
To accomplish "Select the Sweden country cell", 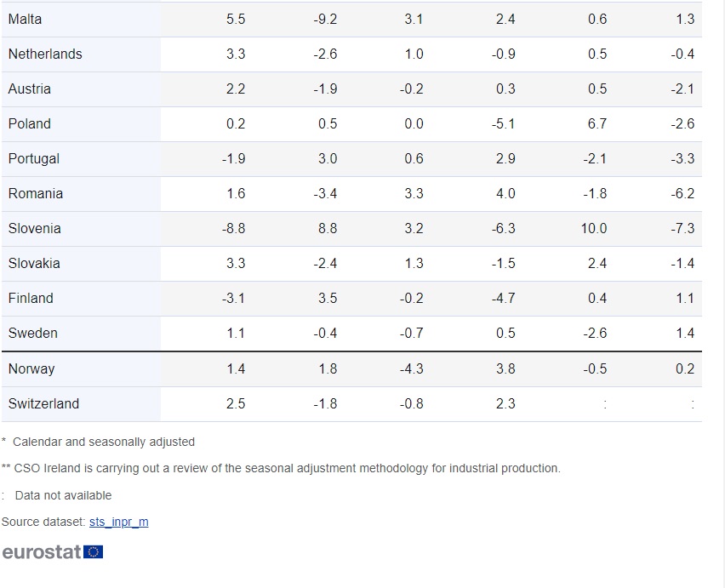I will pos(33,333).
